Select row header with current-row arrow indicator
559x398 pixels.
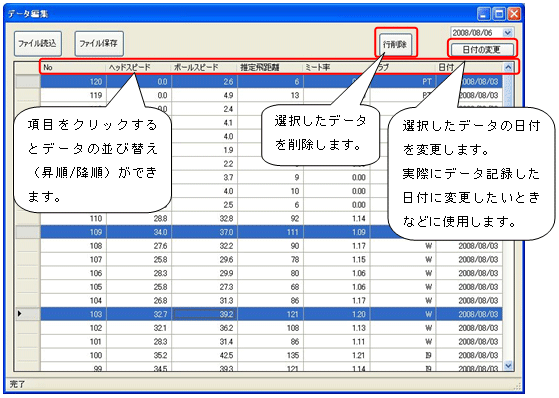(28, 314)
